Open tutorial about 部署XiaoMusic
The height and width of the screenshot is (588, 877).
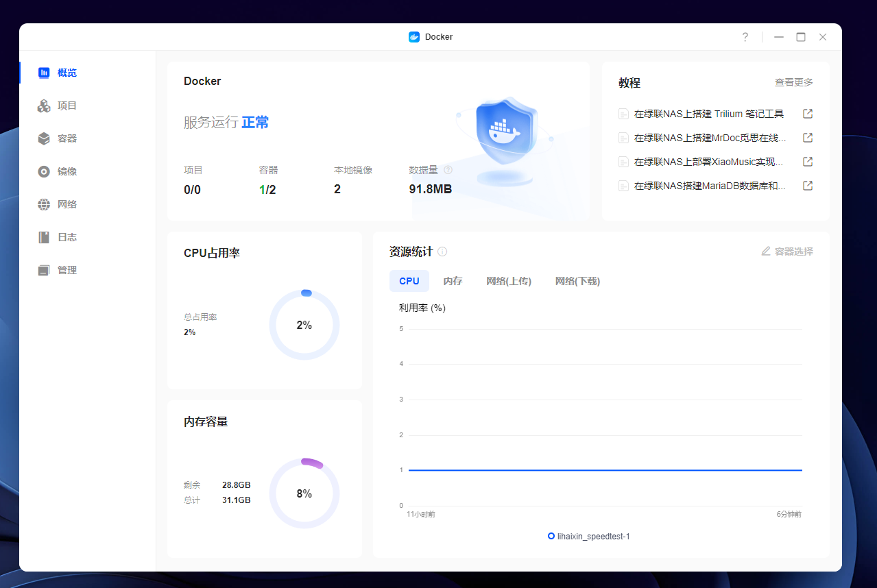pos(709,162)
